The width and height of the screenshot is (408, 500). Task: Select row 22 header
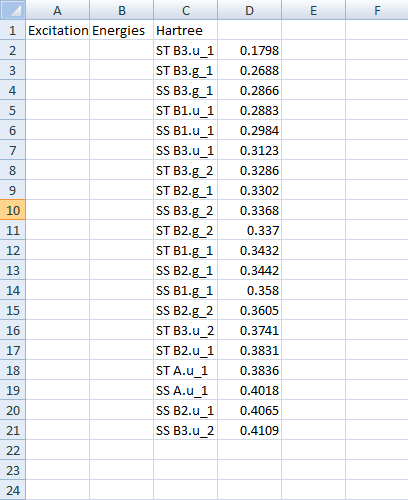coord(13,450)
